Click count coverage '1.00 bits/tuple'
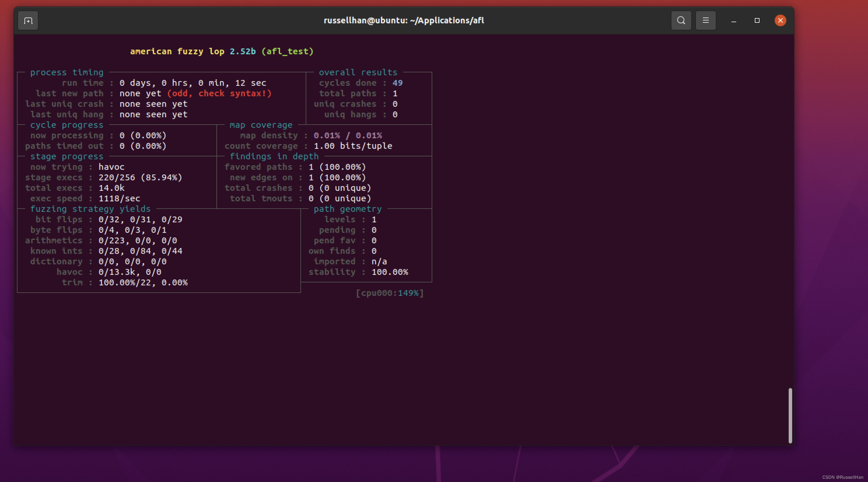This screenshot has width=868, height=482. (x=353, y=146)
